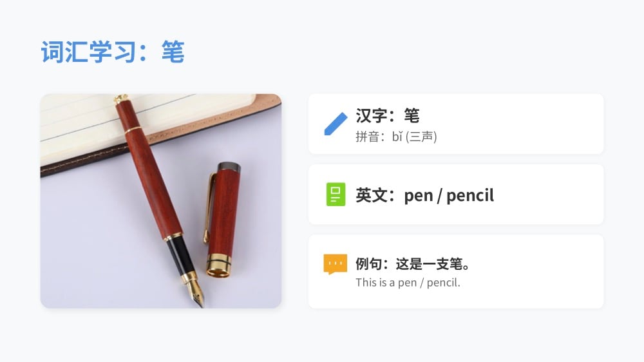Image resolution: width=644 pixels, height=362 pixels.
Task: Click the word pencil in the 英文 card
Action: pyautogui.click(x=470, y=196)
